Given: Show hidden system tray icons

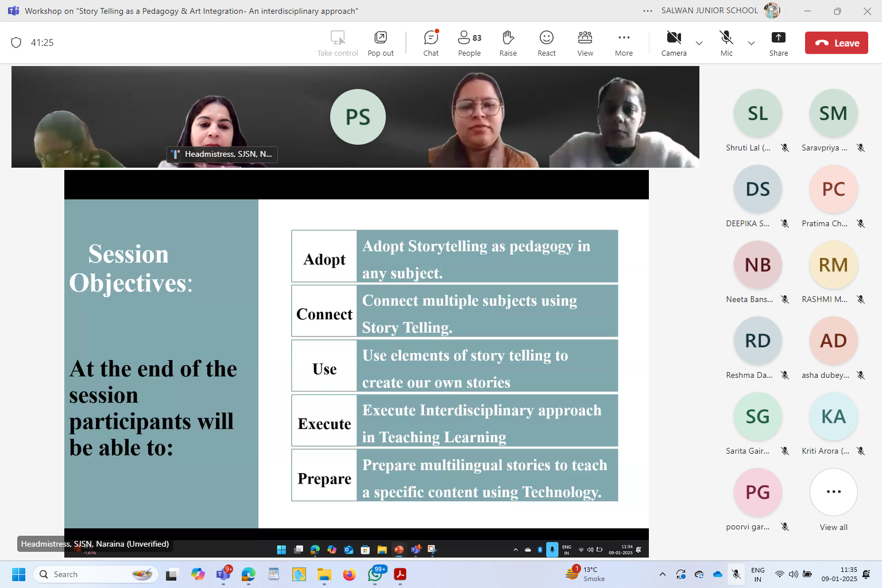Looking at the screenshot, I should click(x=662, y=574).
